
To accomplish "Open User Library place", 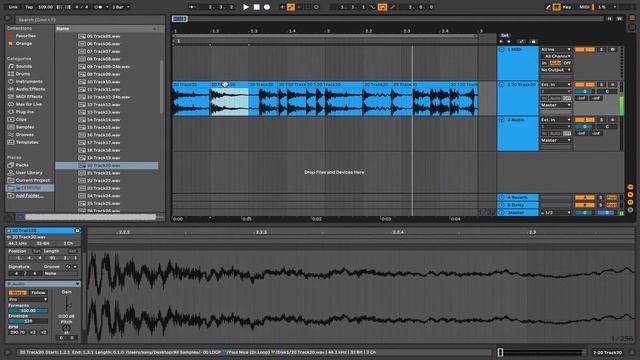I will coord(29,173).
